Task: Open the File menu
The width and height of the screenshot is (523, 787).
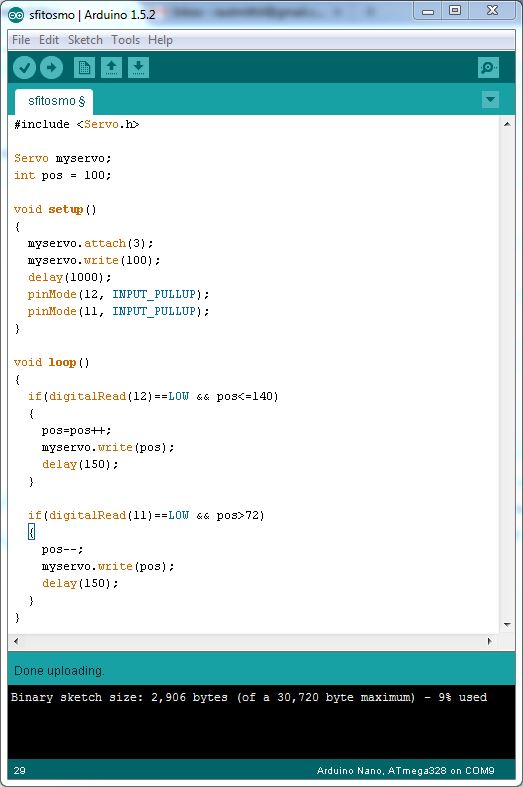Action: tap(21, 40)
